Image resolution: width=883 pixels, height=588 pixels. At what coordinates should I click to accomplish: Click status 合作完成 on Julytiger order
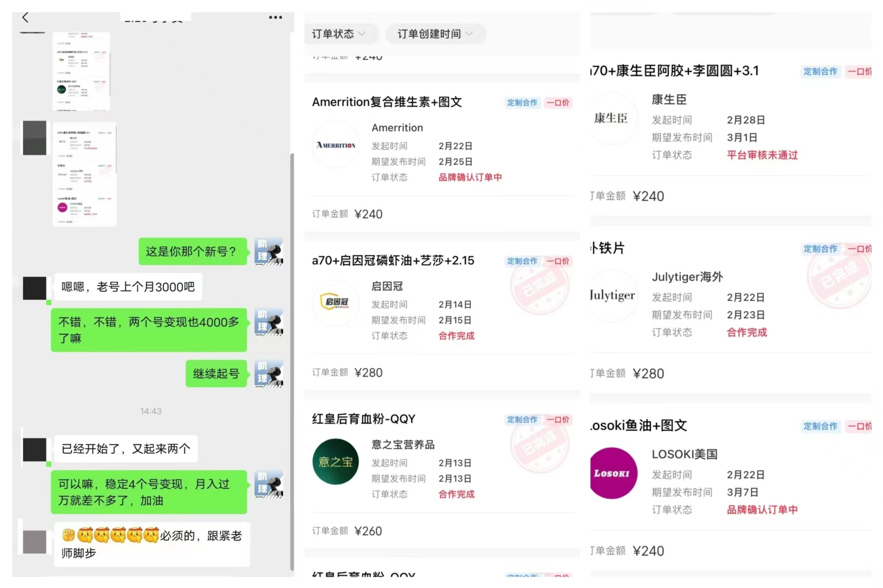click(747, 332)
